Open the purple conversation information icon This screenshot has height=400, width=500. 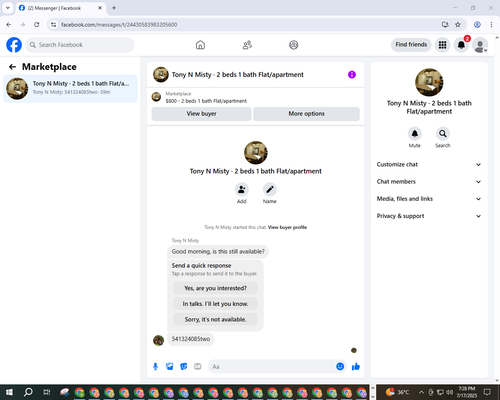[x=352, y=75]
